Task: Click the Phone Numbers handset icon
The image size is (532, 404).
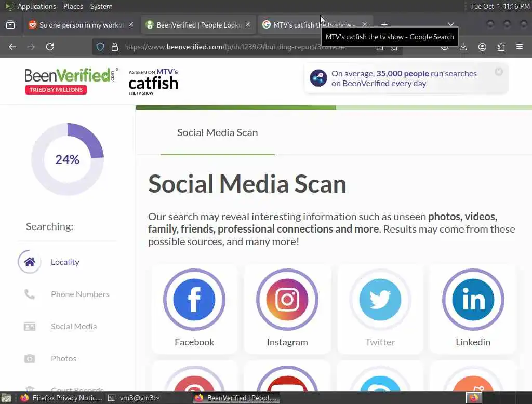Action: pos(30,294)
